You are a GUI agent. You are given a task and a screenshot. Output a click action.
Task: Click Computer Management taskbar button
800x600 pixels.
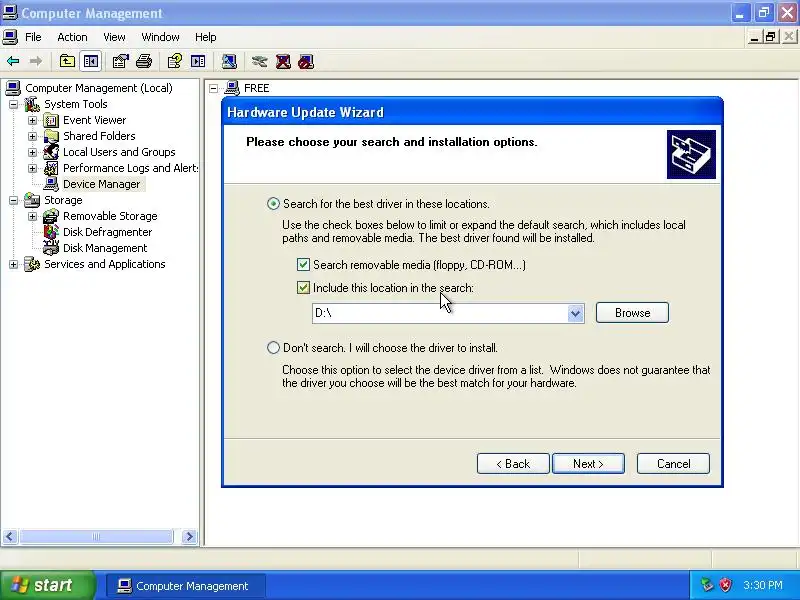[186, 586]
